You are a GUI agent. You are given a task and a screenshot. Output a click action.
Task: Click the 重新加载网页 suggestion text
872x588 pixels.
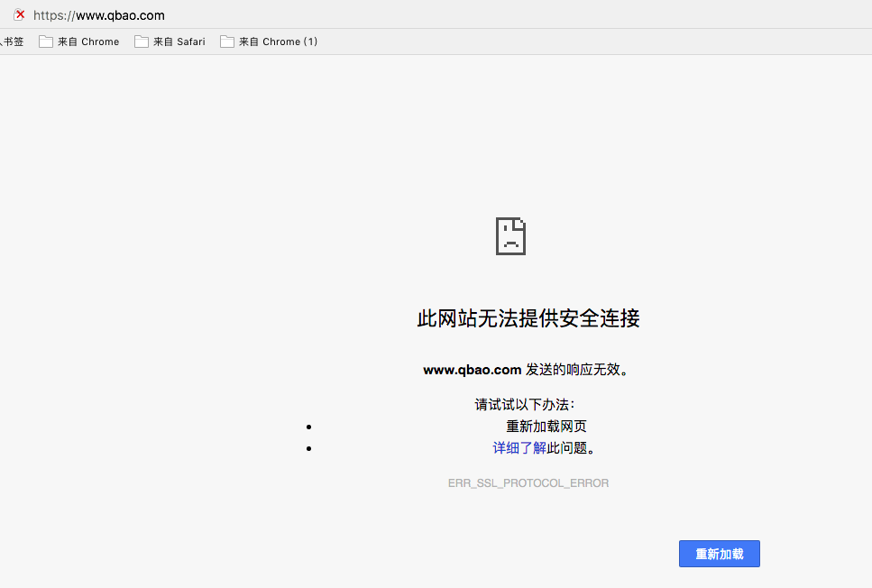(546, 426)
